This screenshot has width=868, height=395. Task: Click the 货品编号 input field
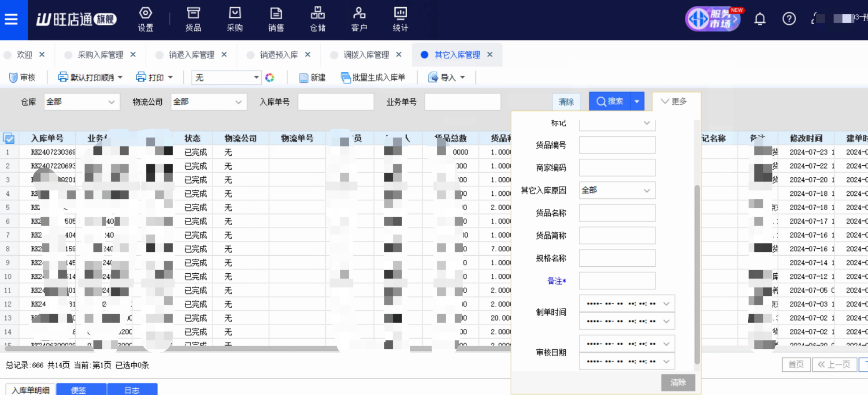point(616,145)
